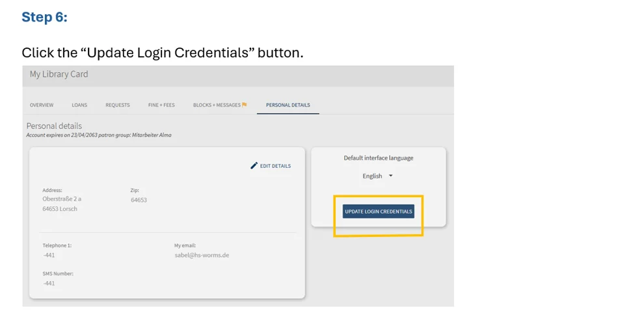The width and height of the screenshot is (644, 317).
Task: Switch to the Overview tab
Action: click(42, 105)
